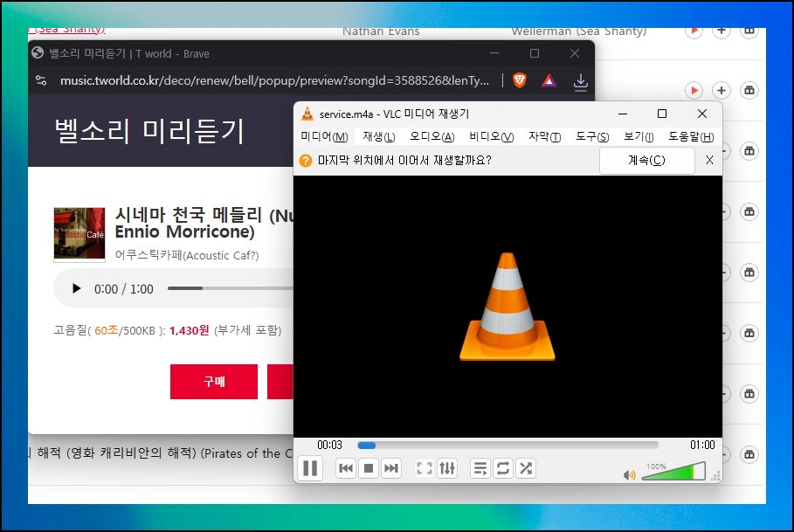Dismiss the resume playback prompt
Screen dimensions: 794x532
point(709,160)
